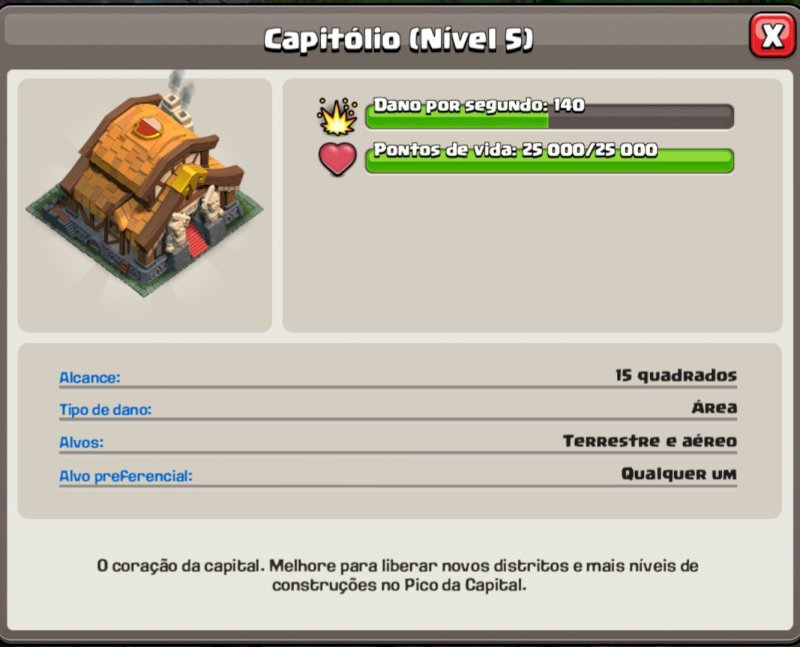Tap the 15 quadrados range value
This screenshot has height=647, width=800.
676,376
